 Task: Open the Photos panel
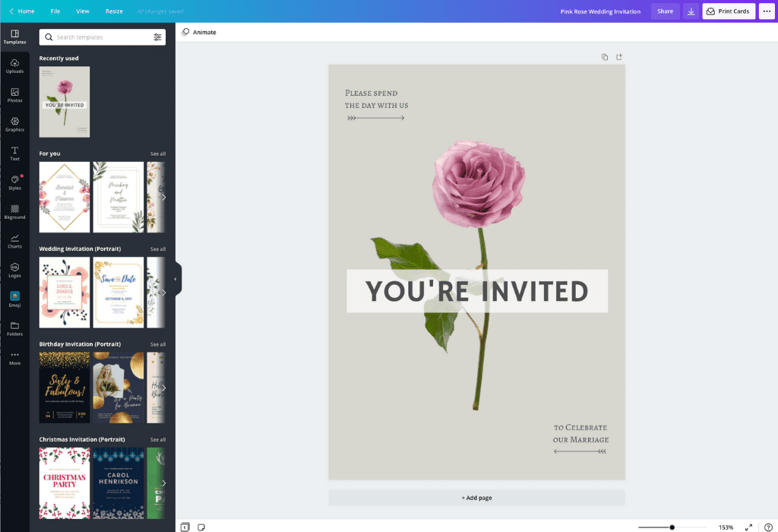click(x=15, y=96)
